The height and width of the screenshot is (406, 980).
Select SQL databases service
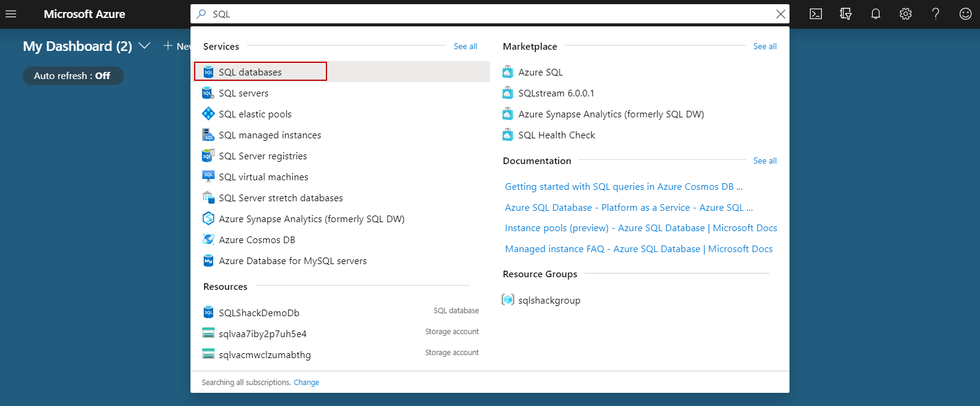(x=250, y=72)
